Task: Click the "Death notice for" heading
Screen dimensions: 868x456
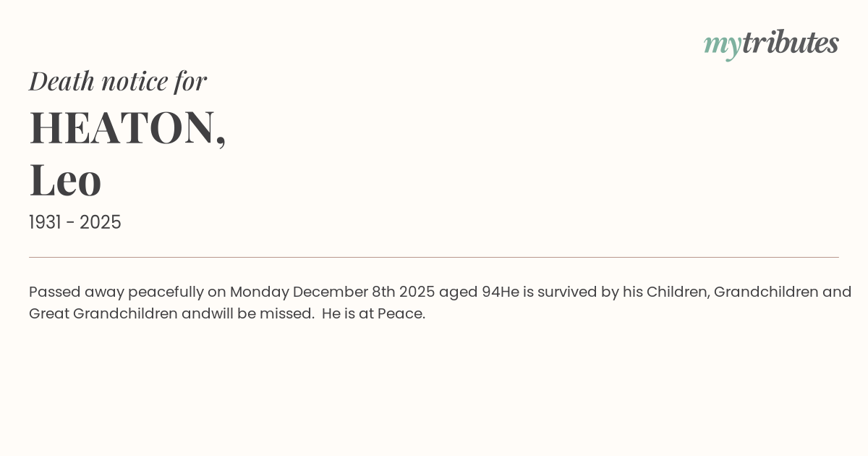Action: (118, 80)
